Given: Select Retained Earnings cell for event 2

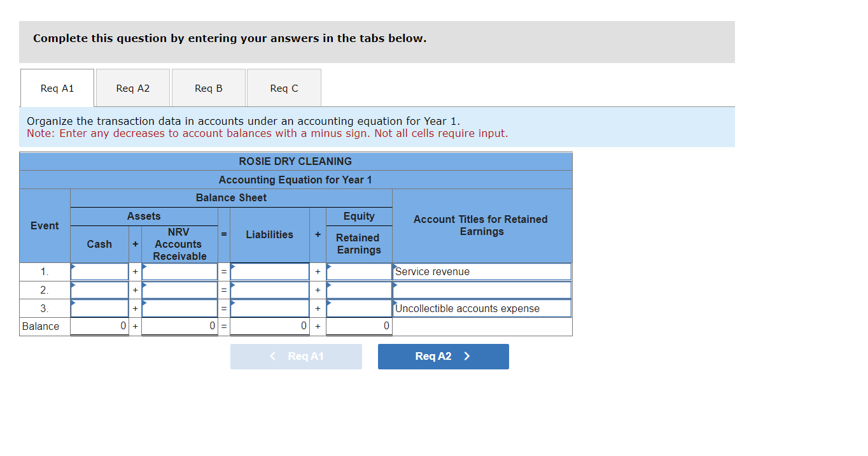Looking at the screenshot, I should tap(359, 290).
